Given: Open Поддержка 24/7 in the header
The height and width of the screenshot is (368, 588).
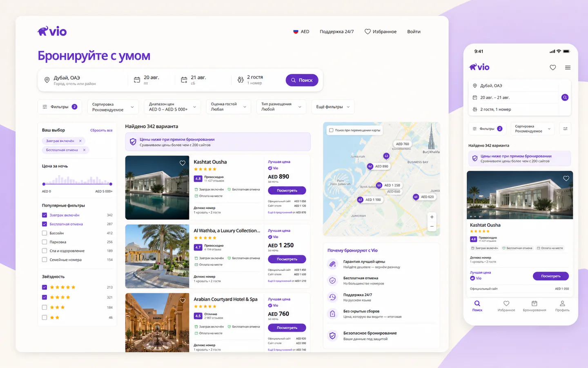Looking at the screenshot, I should pyautogui.click(x=337, y=31).
